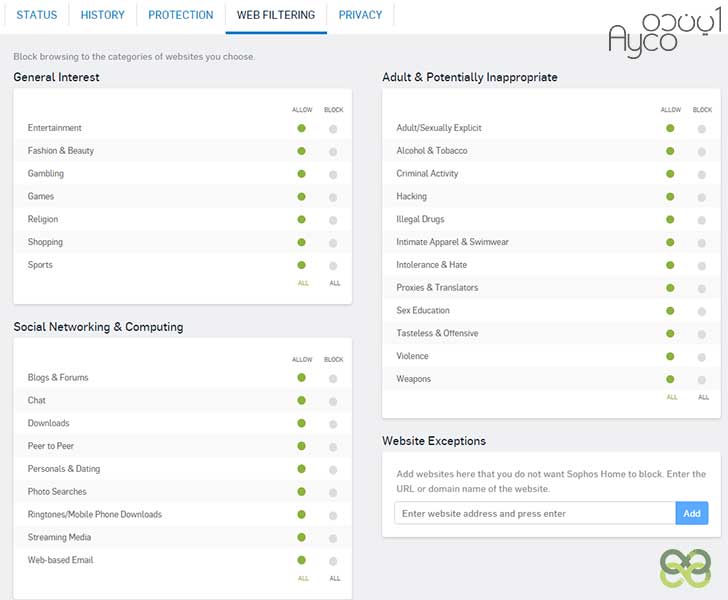Block the Hacking category
Screen dimensions: 728x600
(x=702, y=197)
